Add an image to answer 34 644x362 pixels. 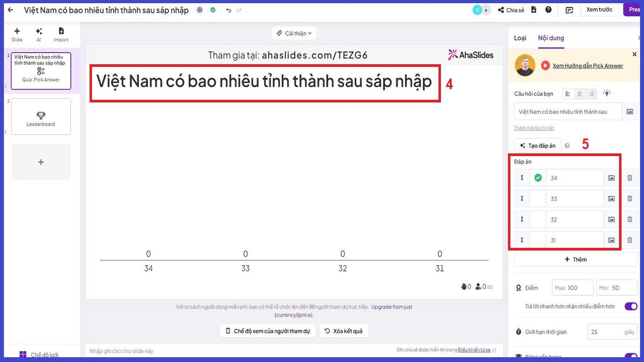coord(611,178)
